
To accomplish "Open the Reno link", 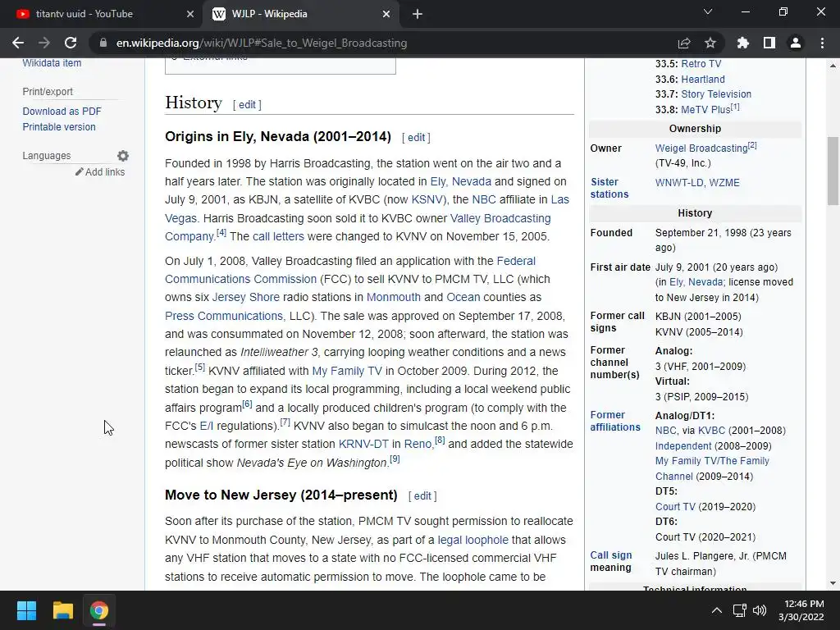I will pos(418,444).
